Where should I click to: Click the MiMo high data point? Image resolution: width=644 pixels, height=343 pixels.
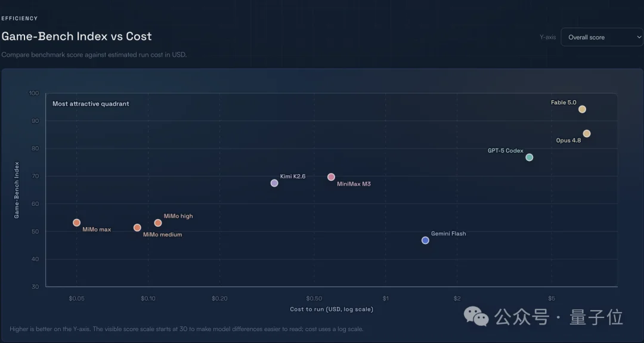click(x=157, y=223)
